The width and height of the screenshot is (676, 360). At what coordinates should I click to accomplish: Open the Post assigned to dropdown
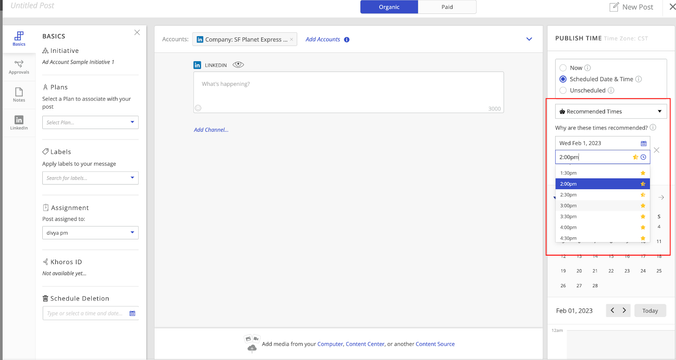tap(90, 233)
